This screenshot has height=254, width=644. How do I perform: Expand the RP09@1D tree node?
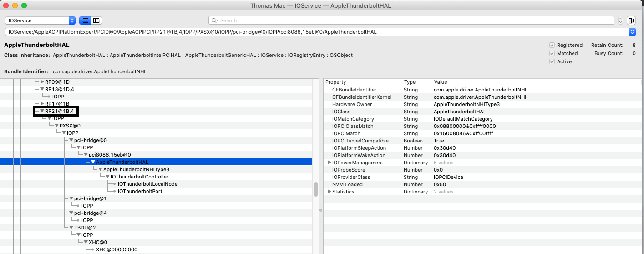(x=42, y=82)
